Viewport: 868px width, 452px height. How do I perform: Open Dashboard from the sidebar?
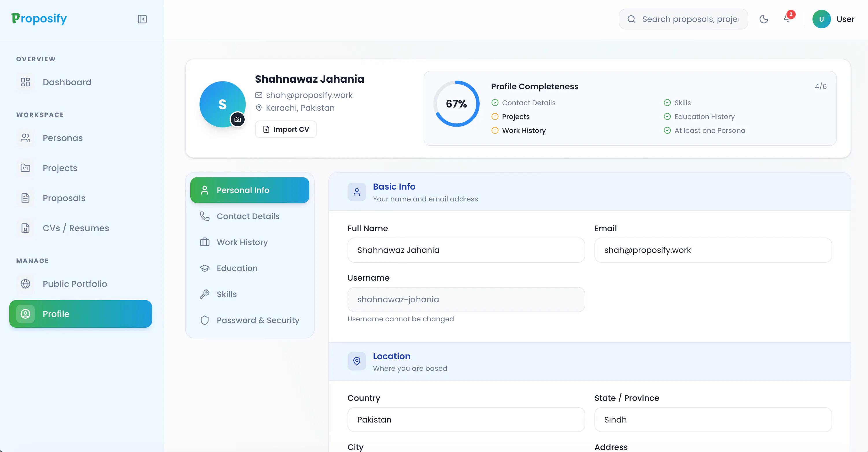(81, 82)
